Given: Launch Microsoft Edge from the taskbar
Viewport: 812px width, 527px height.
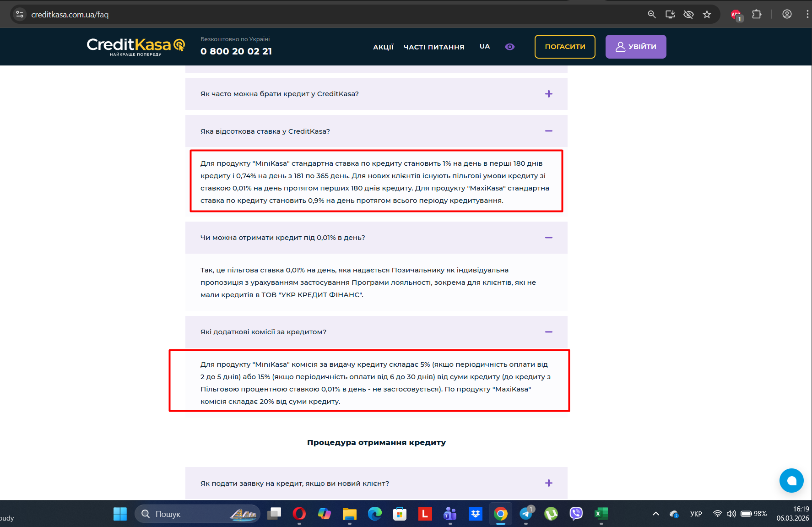Looking at the screenshot, I should pyautogui.click(x=375, y=514).
